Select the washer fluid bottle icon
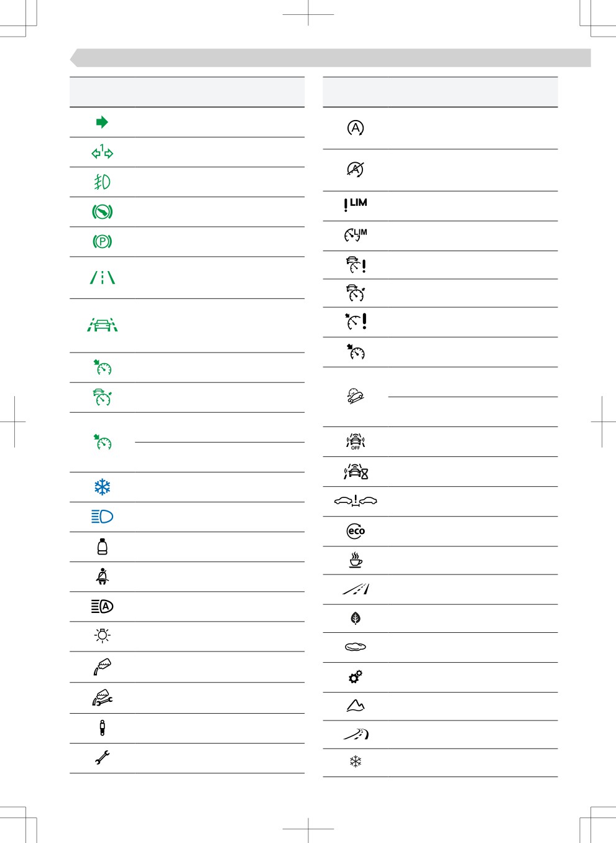Image resolution: width=616 pixels, height=843 pixels. tap(103, 546)
